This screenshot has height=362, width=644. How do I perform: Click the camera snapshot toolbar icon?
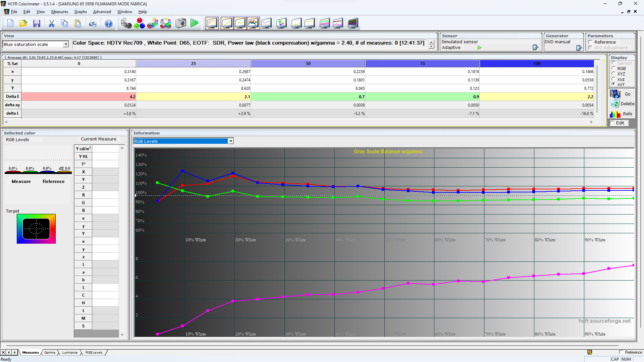181,23
